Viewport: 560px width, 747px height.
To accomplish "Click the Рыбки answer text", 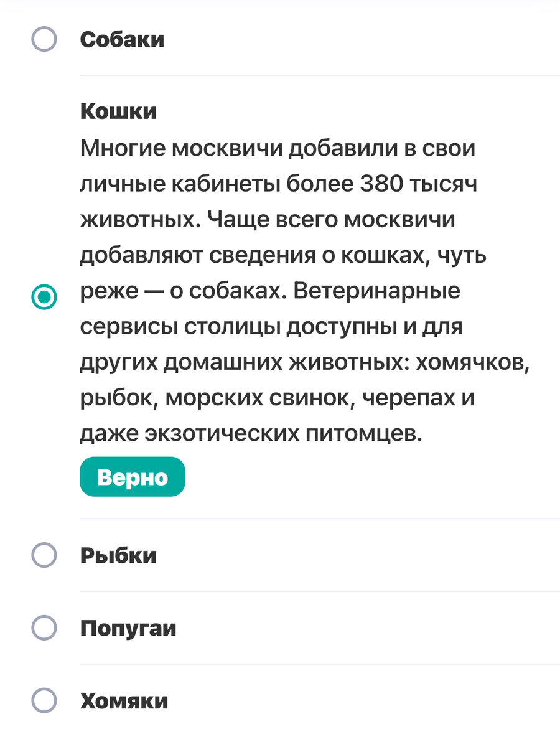I will point(116,555).
